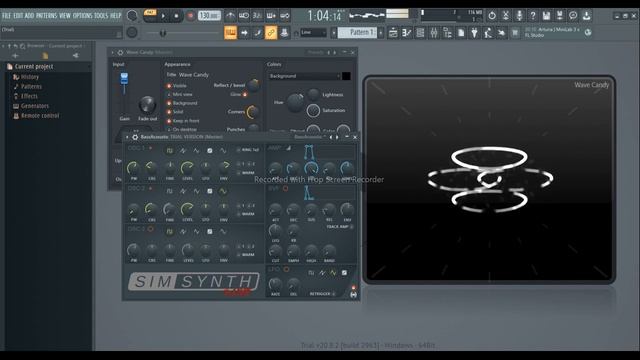Open the Pattern 1 selector

(357, 32)
